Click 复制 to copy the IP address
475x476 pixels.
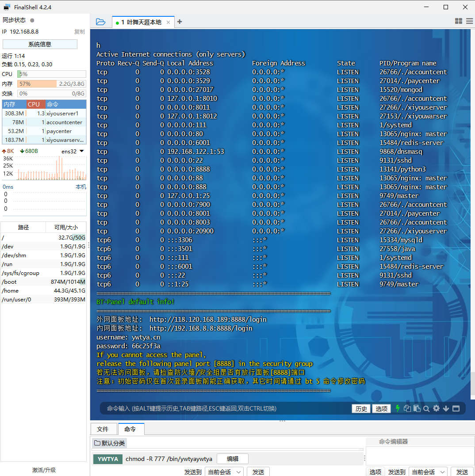click(x=80, y=32)
